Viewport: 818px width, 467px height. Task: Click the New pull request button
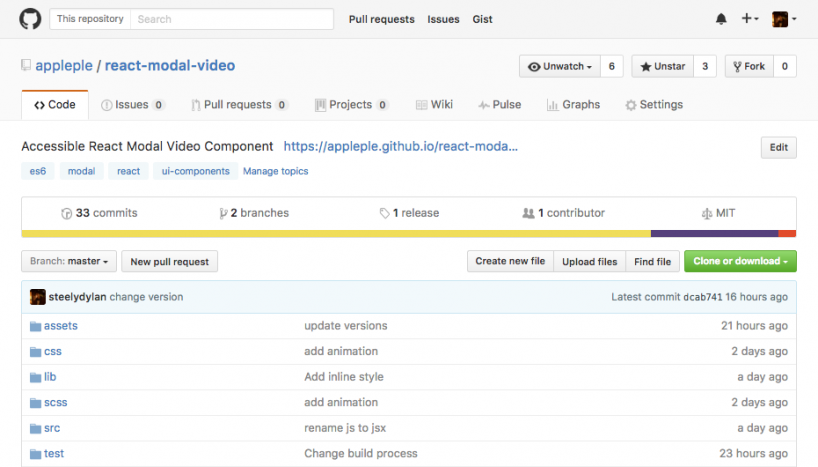click(169, 261)
